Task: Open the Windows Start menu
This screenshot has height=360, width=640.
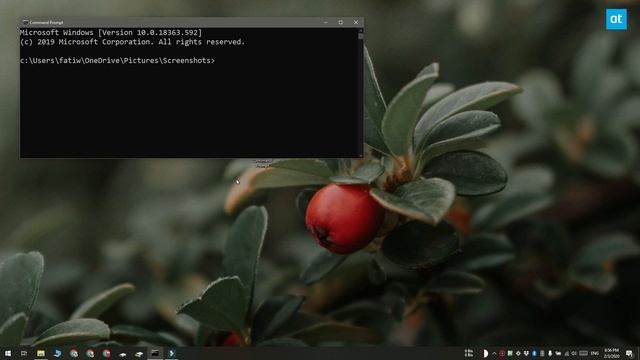Action: [7, 353]
